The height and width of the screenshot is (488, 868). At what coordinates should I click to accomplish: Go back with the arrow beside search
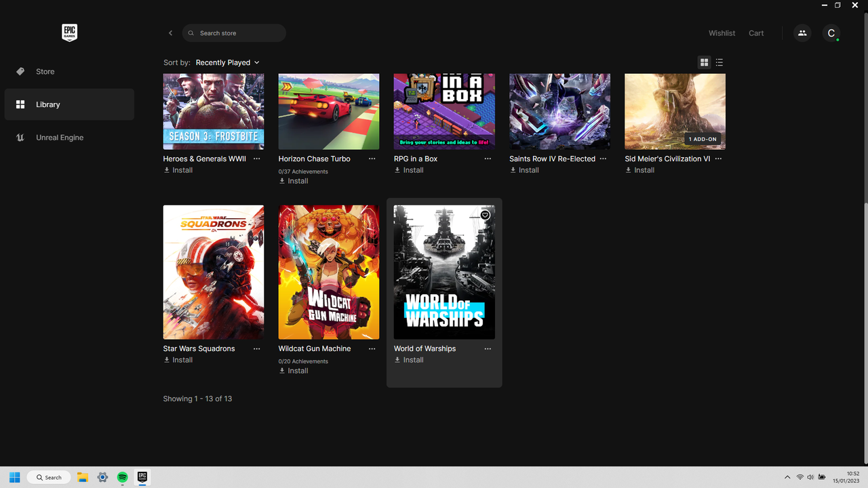(x=170, y=33)
